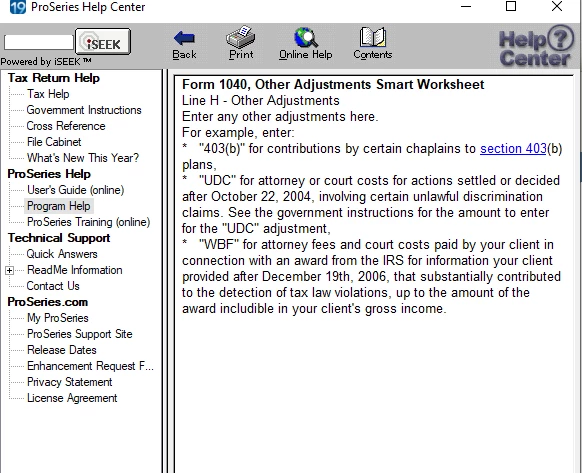
Task: Minimize the ProSeries Help Center window
Action: (x=465, y=6)
